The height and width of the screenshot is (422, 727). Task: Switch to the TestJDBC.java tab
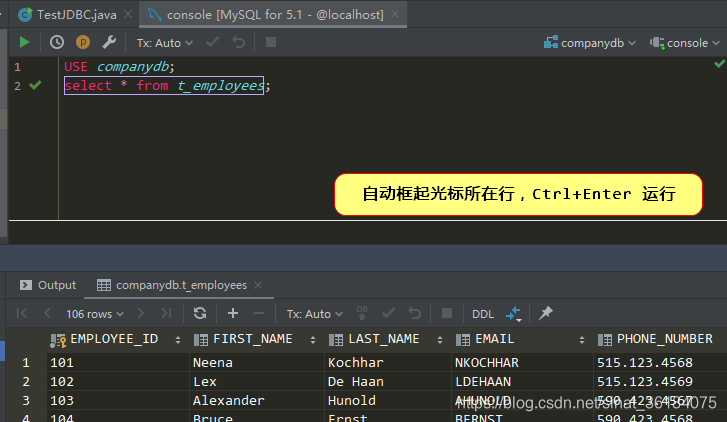coord(68,15)
